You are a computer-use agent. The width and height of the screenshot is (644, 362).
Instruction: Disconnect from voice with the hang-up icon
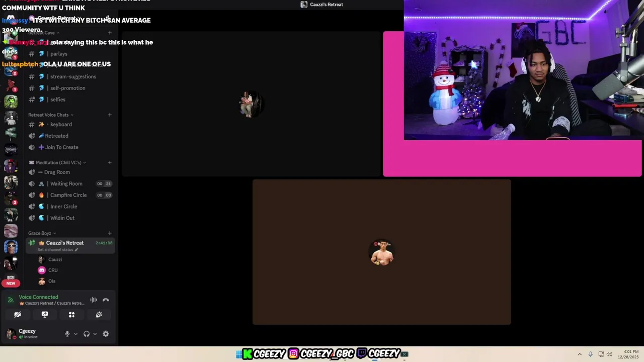coord(106,300)
